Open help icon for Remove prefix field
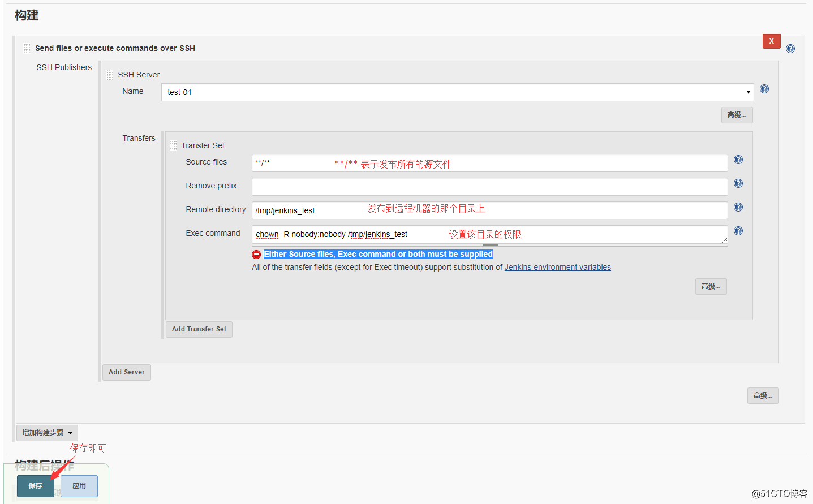The image size is (813, 504). pyautogui.click(x=738, y=183)
